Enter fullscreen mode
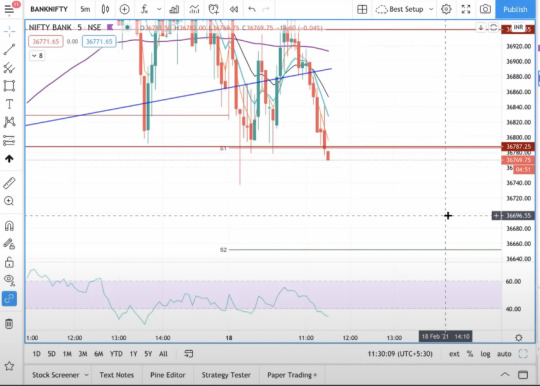Image resolution: width=540 pixels, height=386 pixels. 466,9
